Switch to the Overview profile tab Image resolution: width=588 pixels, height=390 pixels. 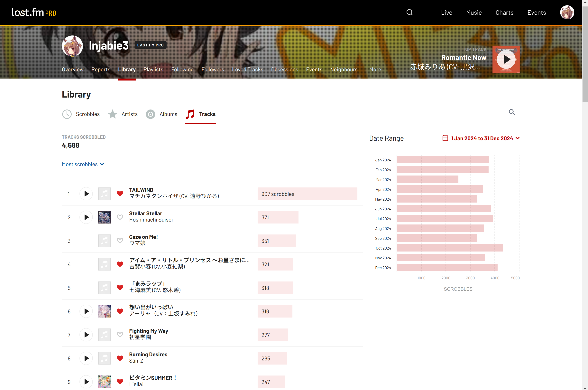pos(73,70)
